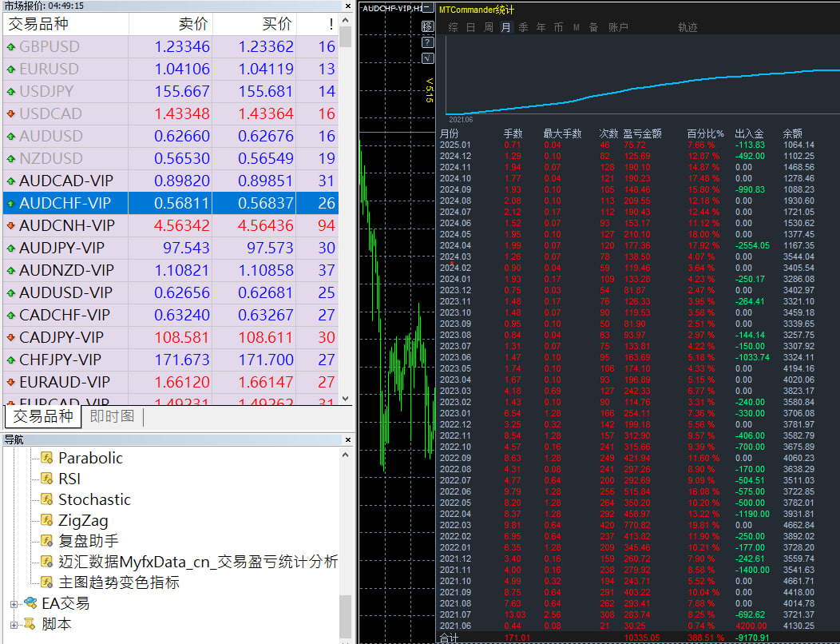The width and height of the screenshot is (840, 644).
Task: Click the arrow icon beside AUDCAD-VIP
Action: point(10,181)
